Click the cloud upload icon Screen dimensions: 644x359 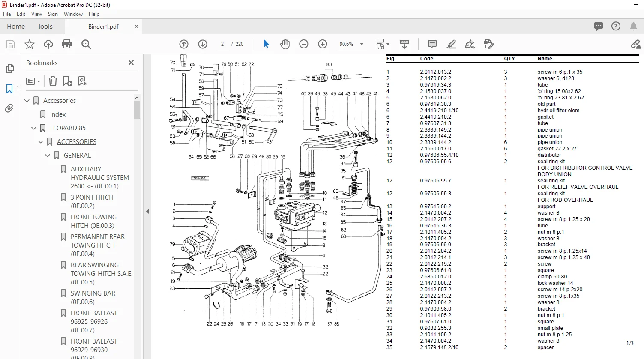[x=48, y=44]
